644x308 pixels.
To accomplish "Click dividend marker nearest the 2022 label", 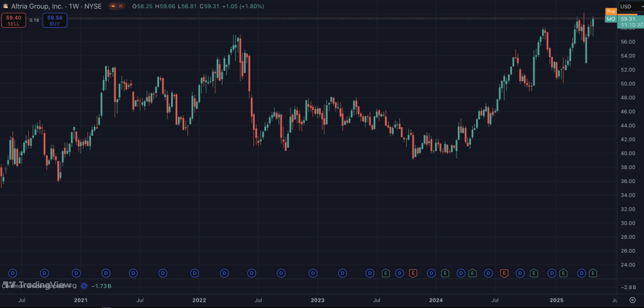I will (195, 273).
